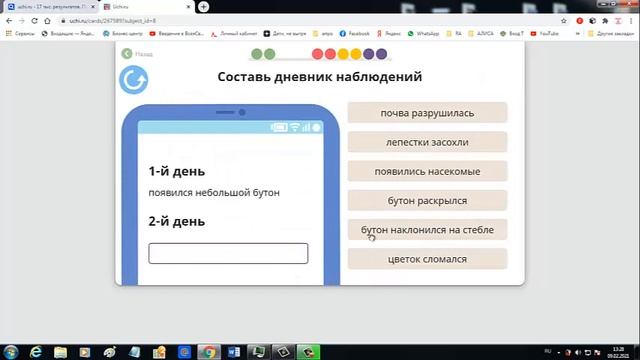Screen dimensions: 640x360
Task: Open the Сервисы apps bookmark
Action: [20, 33]
